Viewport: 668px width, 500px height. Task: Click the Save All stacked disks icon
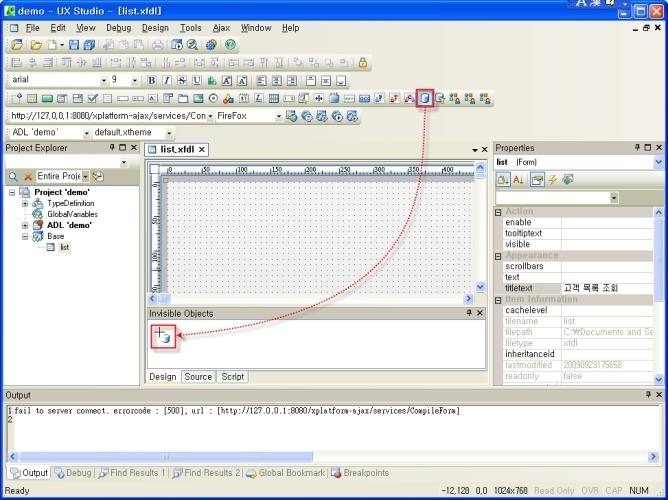[x=89, y=45]
